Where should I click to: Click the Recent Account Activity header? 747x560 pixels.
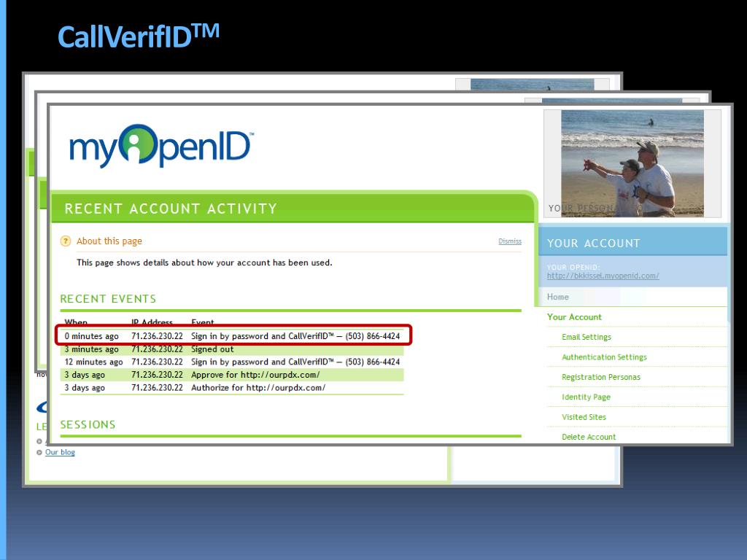pyautogui.click(x=171, y=209)
